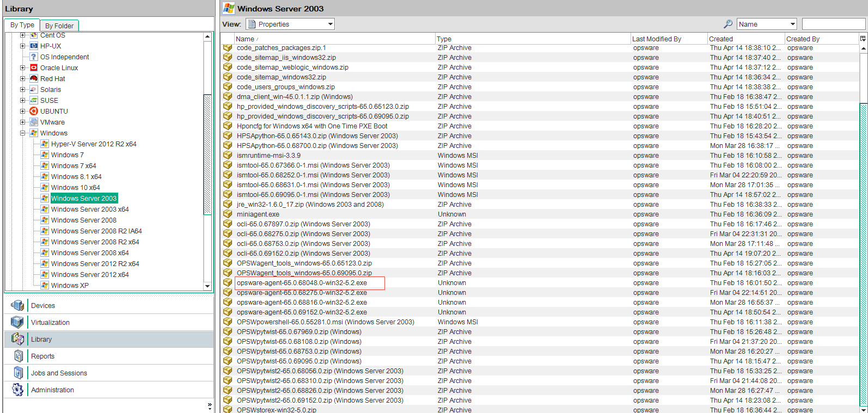Sort by Last Modified By column

(x=669, y=39)
